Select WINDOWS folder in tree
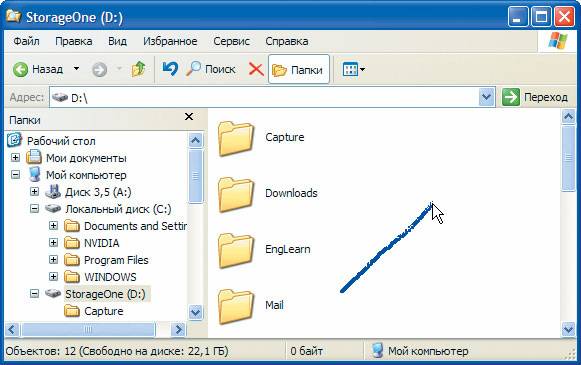Screen dimensions: 581x365 pos(110,277)
